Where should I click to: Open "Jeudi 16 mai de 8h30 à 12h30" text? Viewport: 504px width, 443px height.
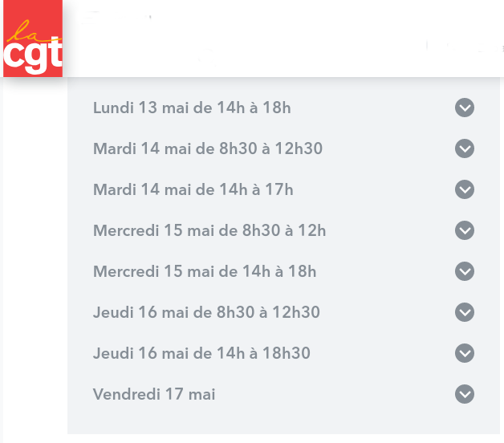pyautogui.click(x=206, y=312)
